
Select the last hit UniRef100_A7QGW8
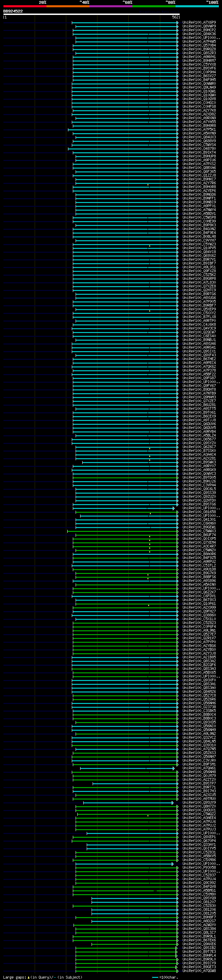click(199, 971)
